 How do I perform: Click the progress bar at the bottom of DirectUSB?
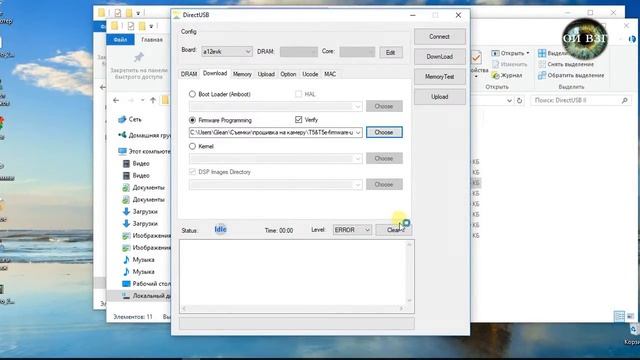click(x=297, y=324)
